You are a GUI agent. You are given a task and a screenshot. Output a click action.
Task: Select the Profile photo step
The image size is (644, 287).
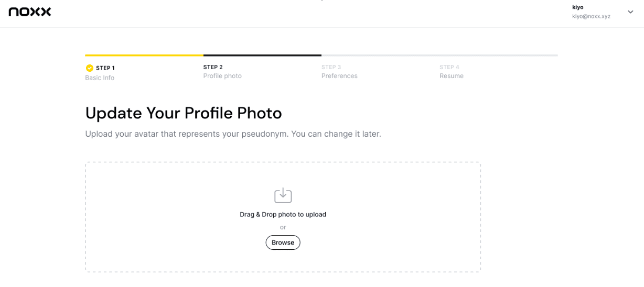point(222,76)
